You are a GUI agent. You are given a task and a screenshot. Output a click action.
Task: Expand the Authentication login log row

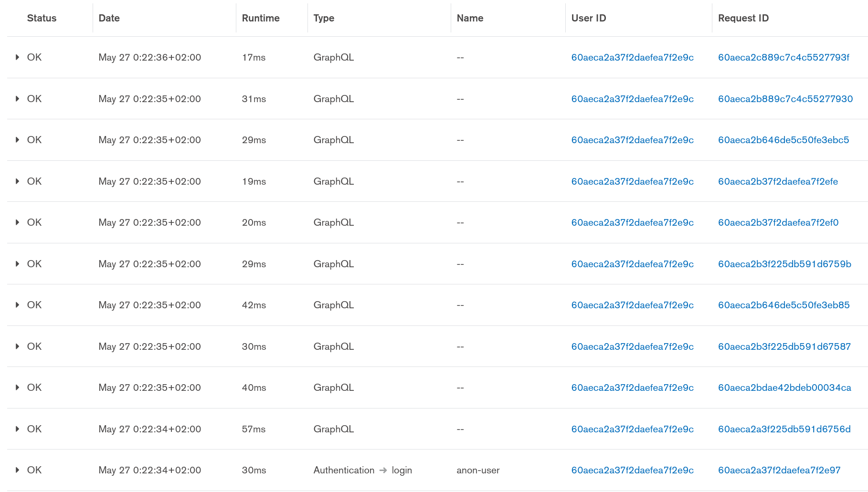[18, 470]
